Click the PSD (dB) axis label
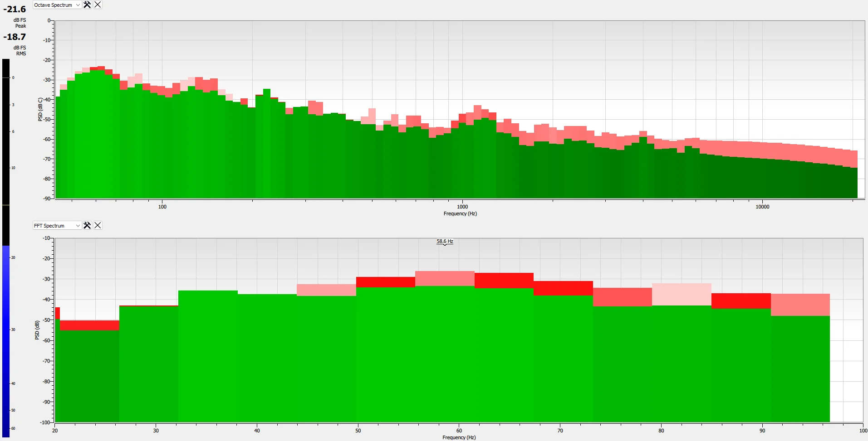The width and height of the screenshot is (868, 441). (37, 330)
